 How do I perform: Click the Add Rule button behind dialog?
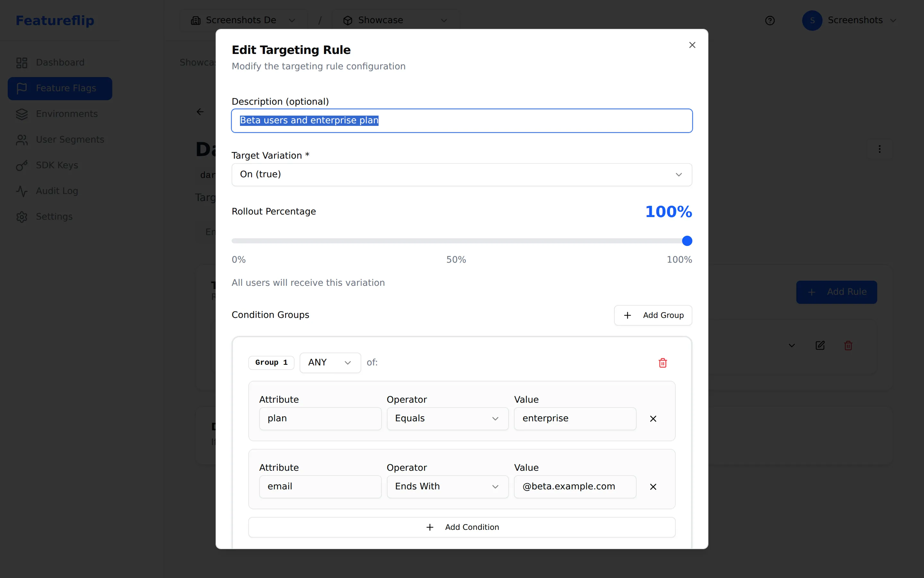pos(836,292)
